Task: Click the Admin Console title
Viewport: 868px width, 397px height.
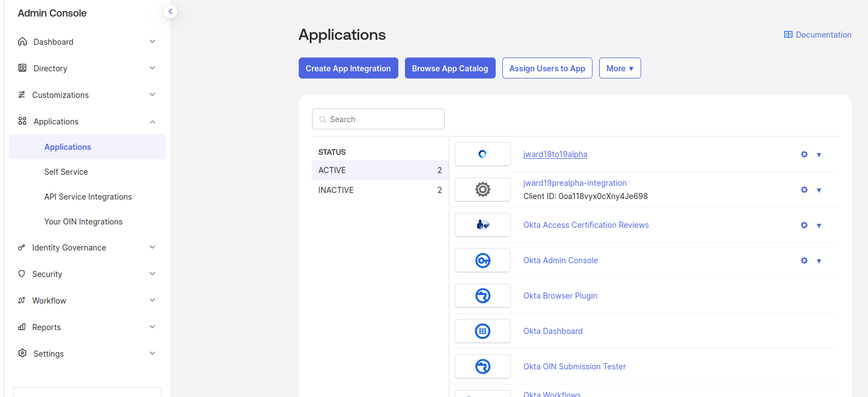Action: (x=52, y=13)
